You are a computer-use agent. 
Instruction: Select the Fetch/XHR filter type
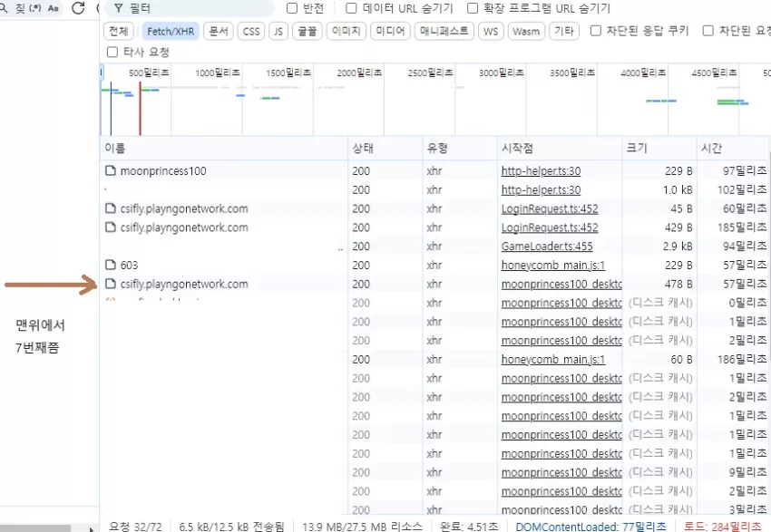coord(171,32)
